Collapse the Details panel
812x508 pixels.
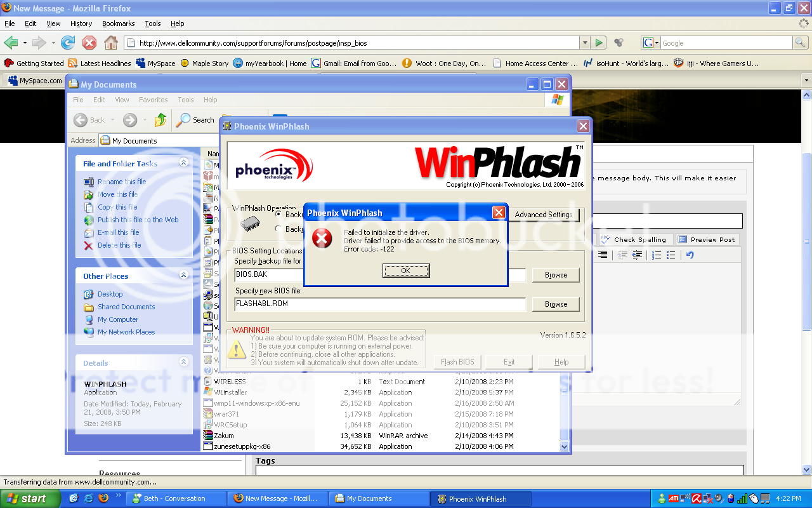pos(183,363)
